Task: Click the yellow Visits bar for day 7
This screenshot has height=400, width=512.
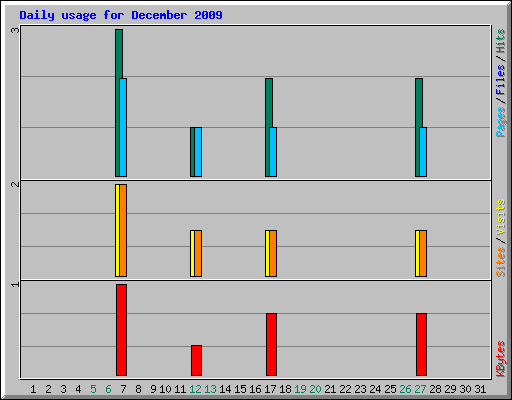Action: click(x=117, y=230)
